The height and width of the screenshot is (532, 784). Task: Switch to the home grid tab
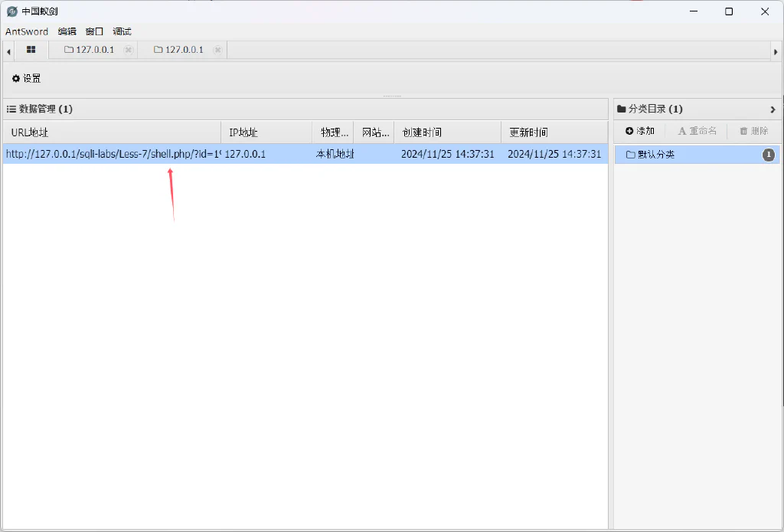pos(31,50)
